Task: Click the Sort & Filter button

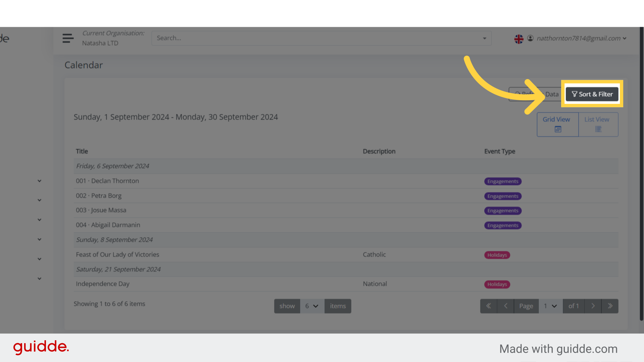Action: 592,94
